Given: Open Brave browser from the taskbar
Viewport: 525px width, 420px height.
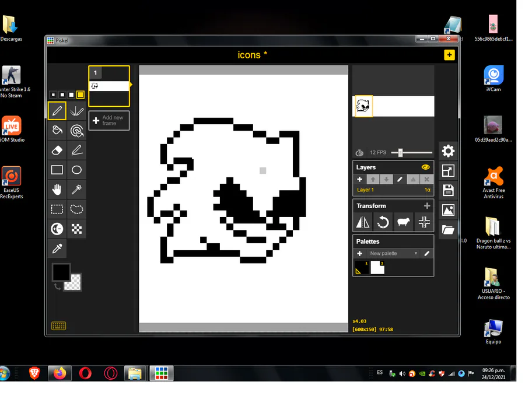Looking at the screenshot, I should coord(34,373).
